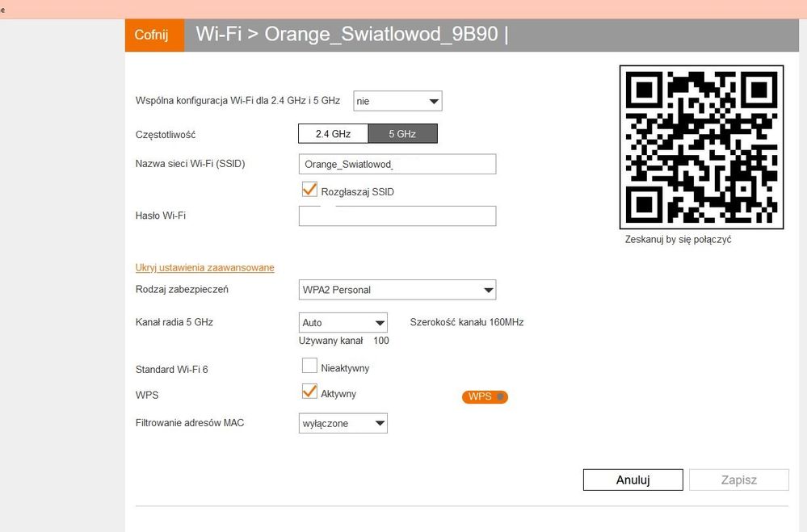807x532 pixels.
Task: Click the Anuluj cancel button
Action: tap(633, 480)
